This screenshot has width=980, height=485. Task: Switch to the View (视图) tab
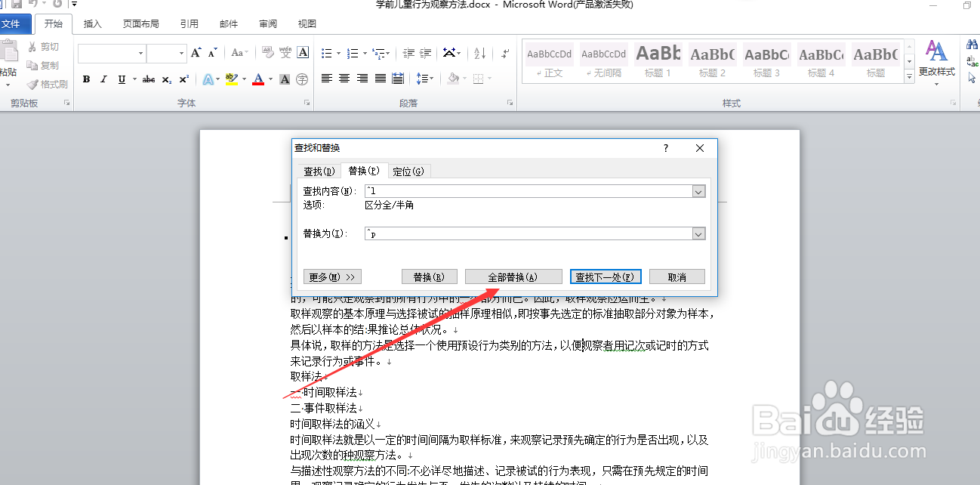click(x=307, y=24)
